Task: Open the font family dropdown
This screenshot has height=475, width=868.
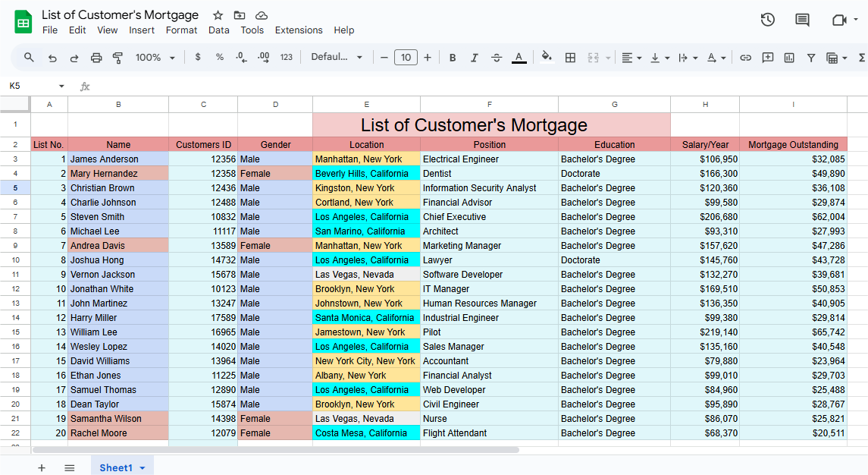Action: [337, 58]
